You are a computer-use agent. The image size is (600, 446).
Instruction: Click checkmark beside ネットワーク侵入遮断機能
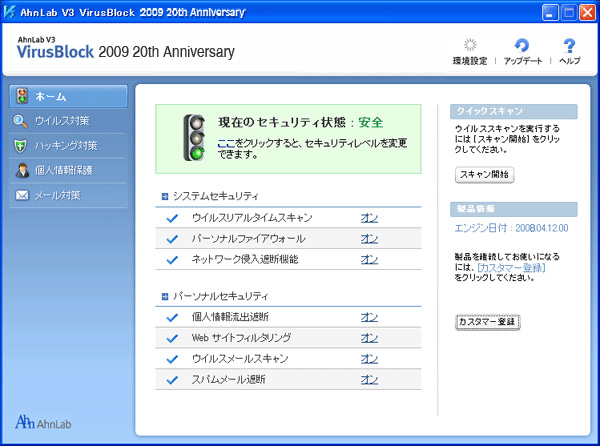tap(172, 259)
